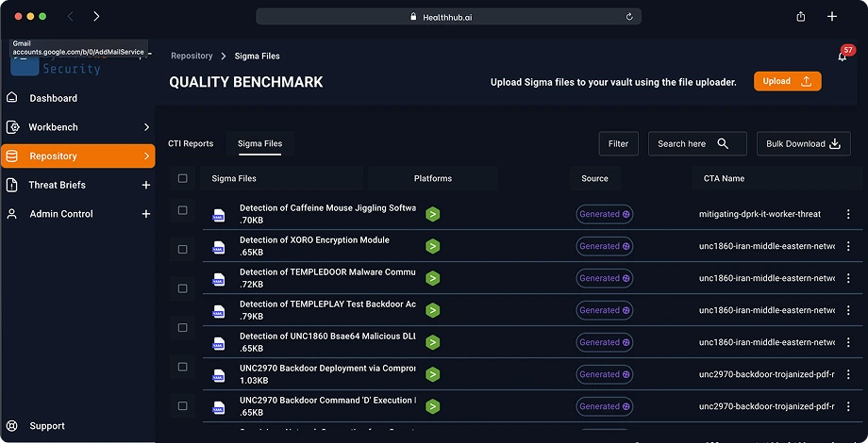This screenshot has width=868, height=443.
Task: Click the Admin Control user icon
Action: pos(11,213)
